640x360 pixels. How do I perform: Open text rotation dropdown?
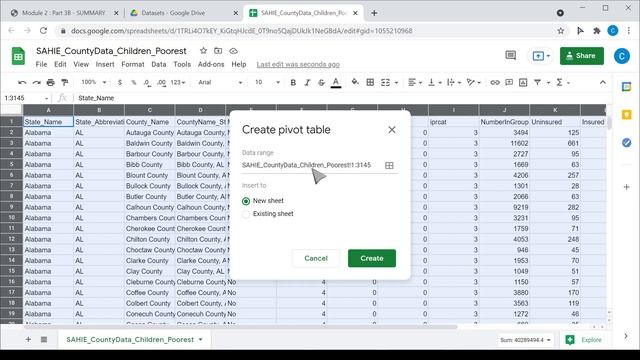(473, 82)
